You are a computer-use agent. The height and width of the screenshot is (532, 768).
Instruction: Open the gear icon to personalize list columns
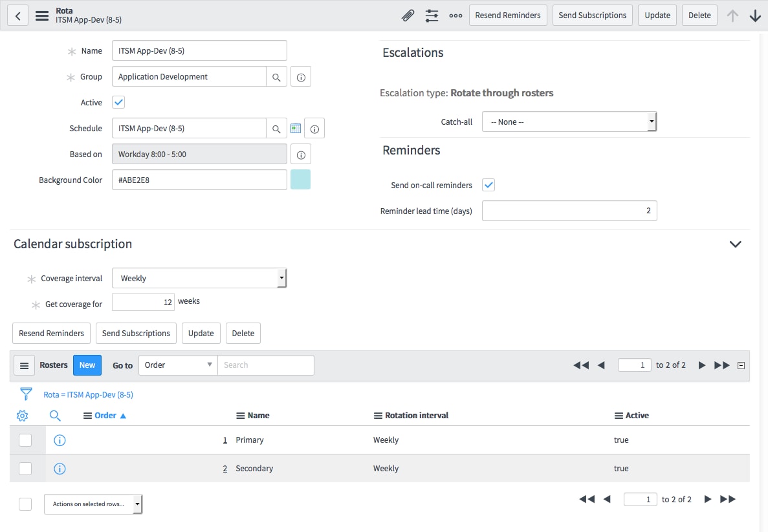coord(22,416)
